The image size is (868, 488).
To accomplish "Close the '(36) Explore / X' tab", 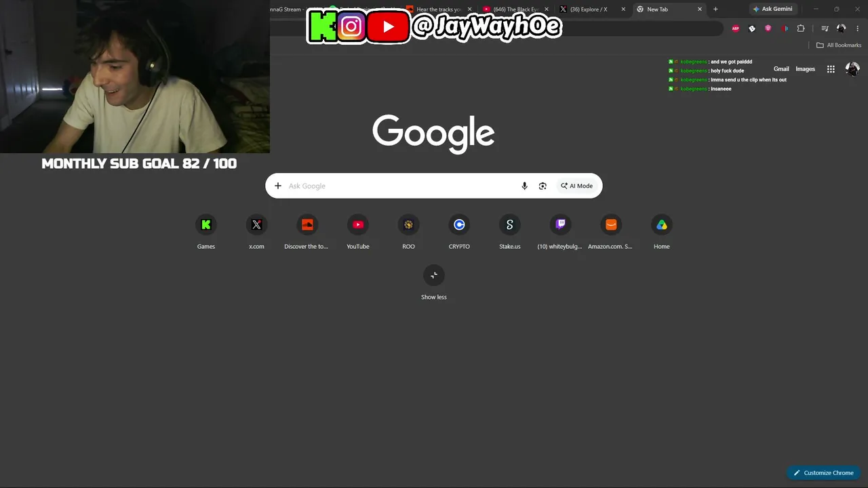I will pos(623,9).
